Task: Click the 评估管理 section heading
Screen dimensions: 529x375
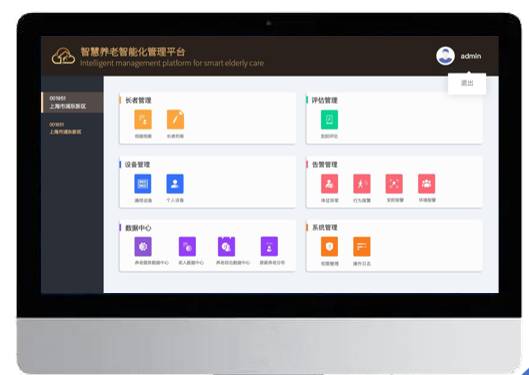Action: tap(325, 100)
